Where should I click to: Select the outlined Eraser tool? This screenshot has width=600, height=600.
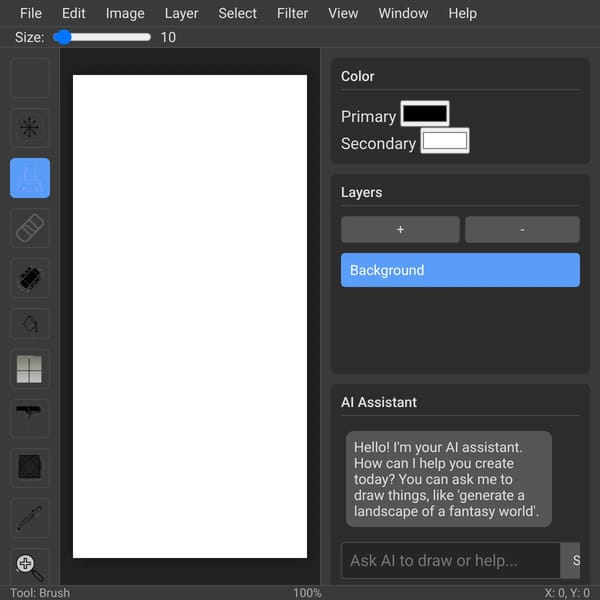(30, 228)
